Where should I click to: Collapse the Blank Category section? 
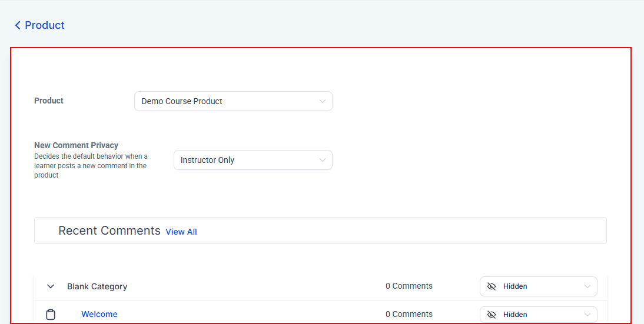[x=51, y=286]
